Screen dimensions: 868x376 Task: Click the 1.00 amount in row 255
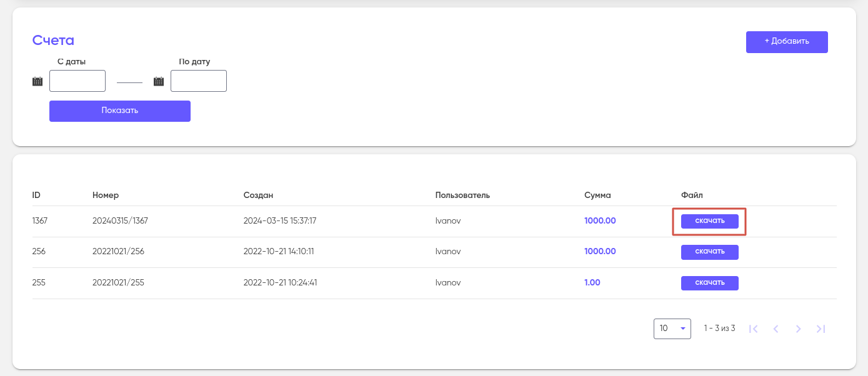coord(592,283)
